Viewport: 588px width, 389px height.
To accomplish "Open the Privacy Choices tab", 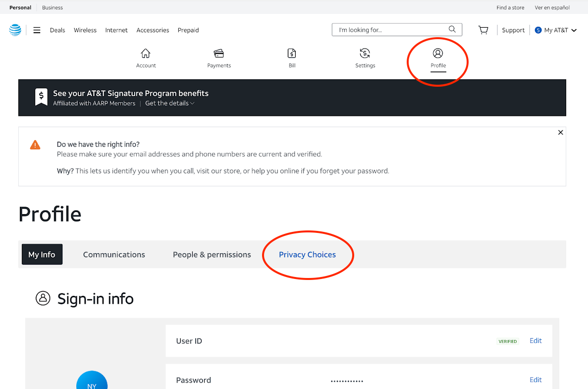I will tap(307, 254).
